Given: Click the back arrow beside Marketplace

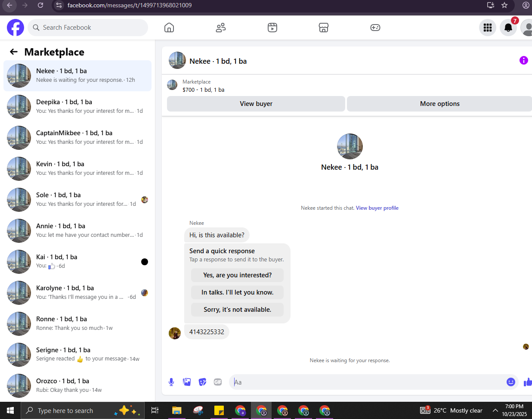Looking at the screenshot, I should [14, 52].
